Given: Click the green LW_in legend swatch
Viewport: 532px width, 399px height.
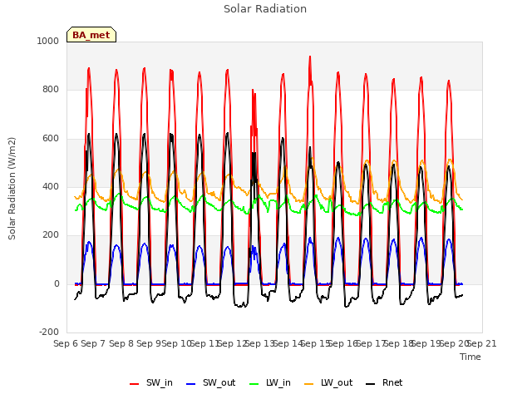Looking at the screenshot, I should [x=254, y=384].
